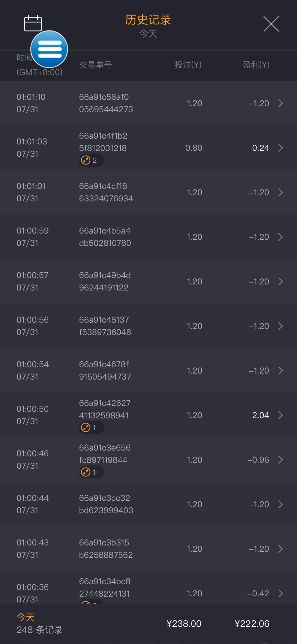297x644 pixels.
Task: Tap the blue floating menu button
Action: [49, 49]
